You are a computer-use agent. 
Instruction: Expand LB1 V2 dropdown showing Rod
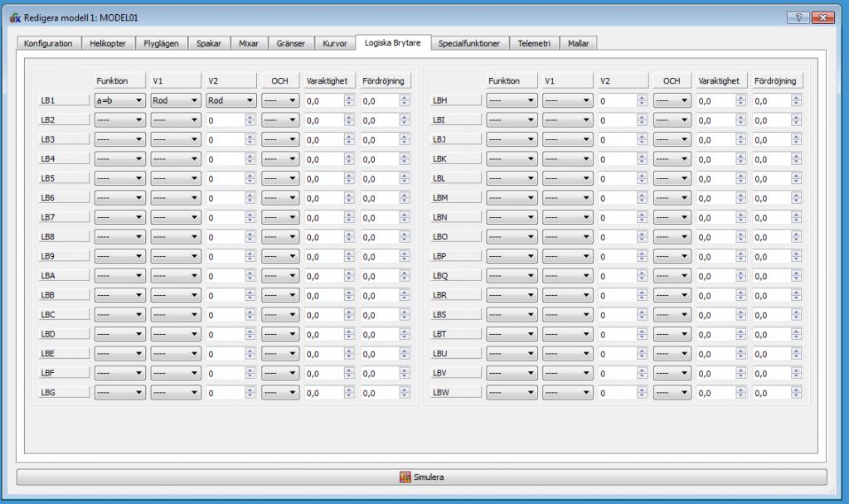pos(231,100)
